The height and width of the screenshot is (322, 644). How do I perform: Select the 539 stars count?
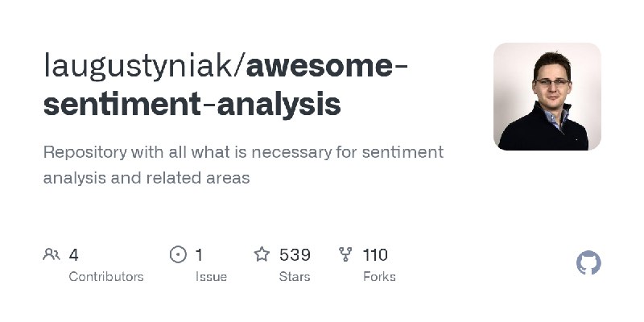[295, 255]
